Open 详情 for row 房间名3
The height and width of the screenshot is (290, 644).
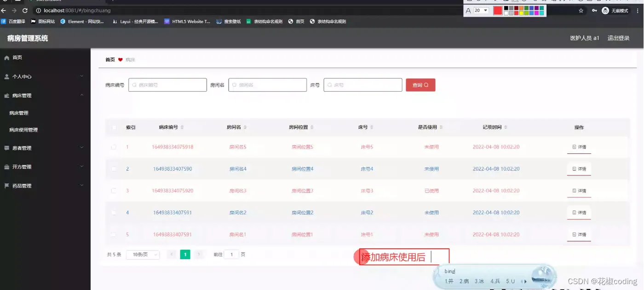pos(579,191)
